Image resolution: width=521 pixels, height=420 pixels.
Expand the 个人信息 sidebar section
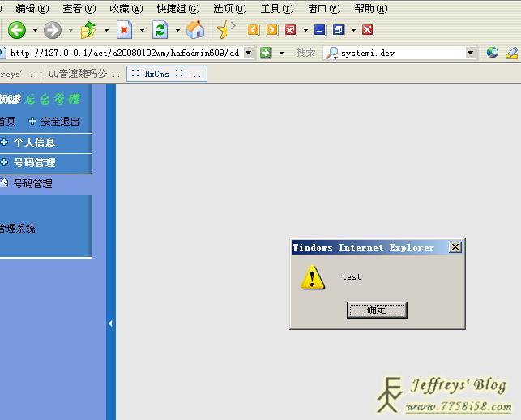[x=34, y=143]
